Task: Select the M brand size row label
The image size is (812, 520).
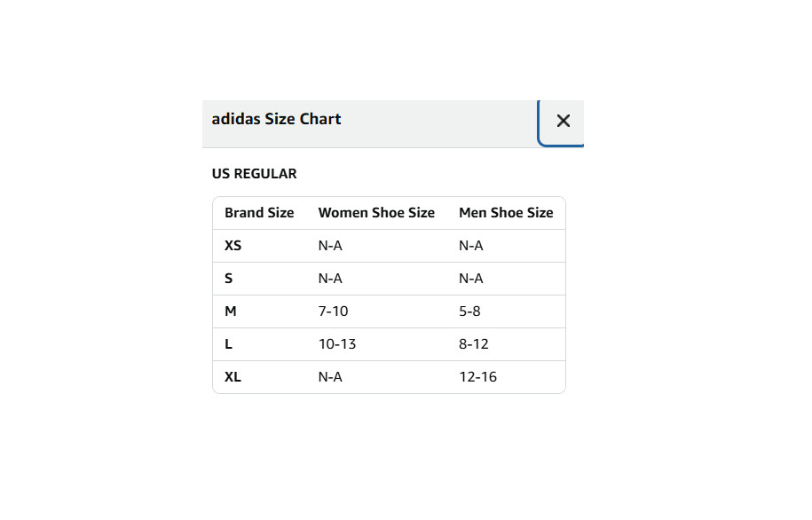Action: point(231,311)
